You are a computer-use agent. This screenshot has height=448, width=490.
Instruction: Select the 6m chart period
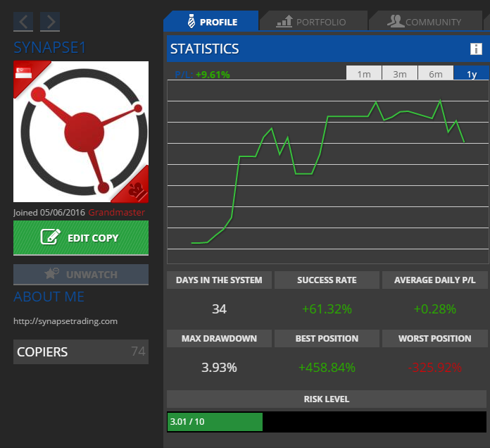(x=436, y=74)
